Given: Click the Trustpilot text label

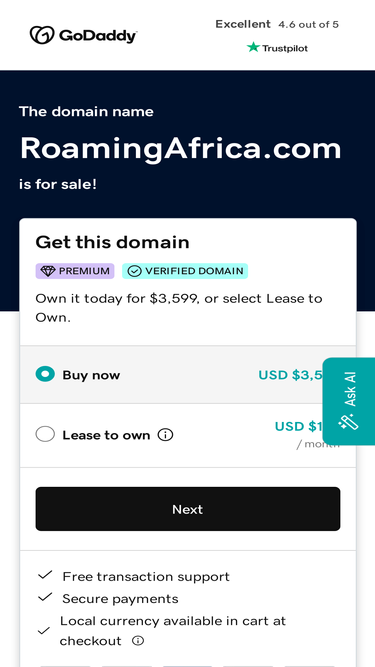Looking at the screenshot, I should 284,48.
